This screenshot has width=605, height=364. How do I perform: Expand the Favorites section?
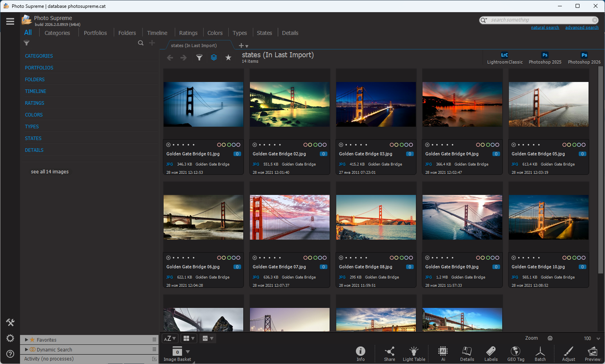point(27,340)
